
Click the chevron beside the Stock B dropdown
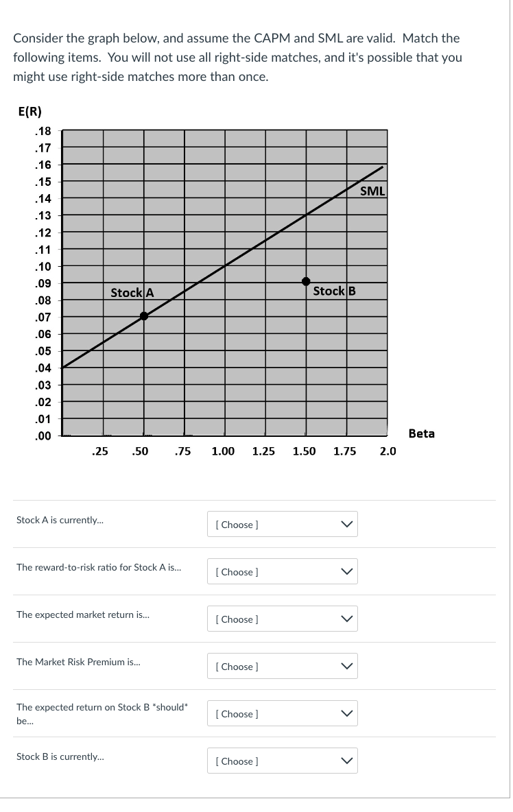(x=345, y=761)
